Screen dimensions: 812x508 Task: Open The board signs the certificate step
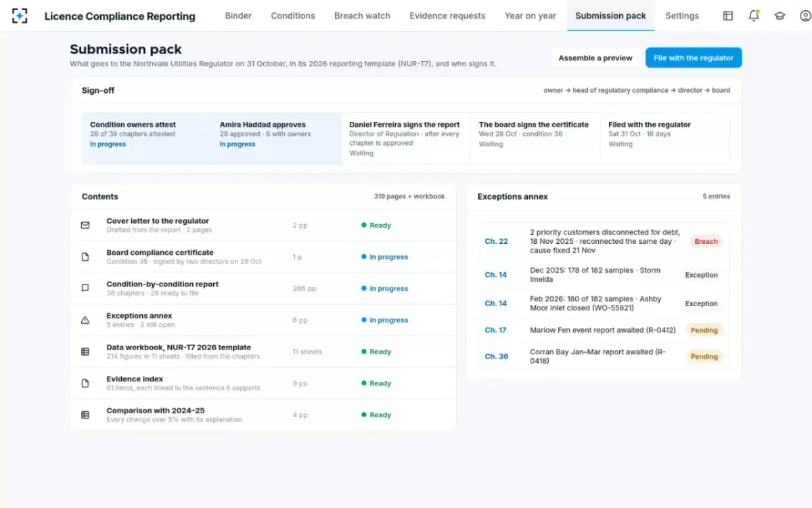535,138
